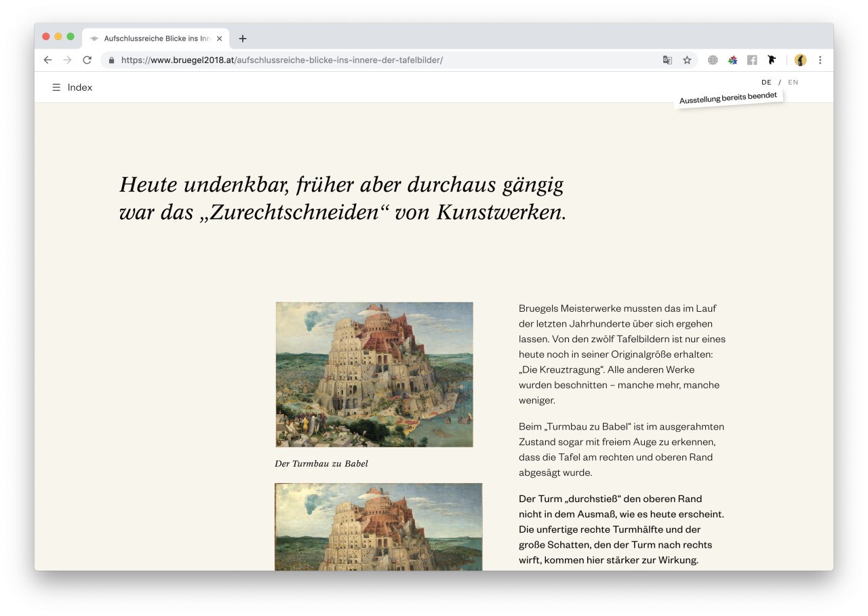Image resolution: width=868 pixels, height=616 pixels.
Task: Click the black bird extension icon
Action: click(772, 60)
